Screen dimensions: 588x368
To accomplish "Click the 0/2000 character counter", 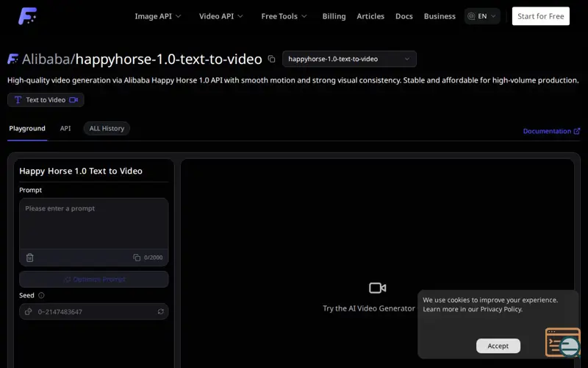I will [154, 258].
